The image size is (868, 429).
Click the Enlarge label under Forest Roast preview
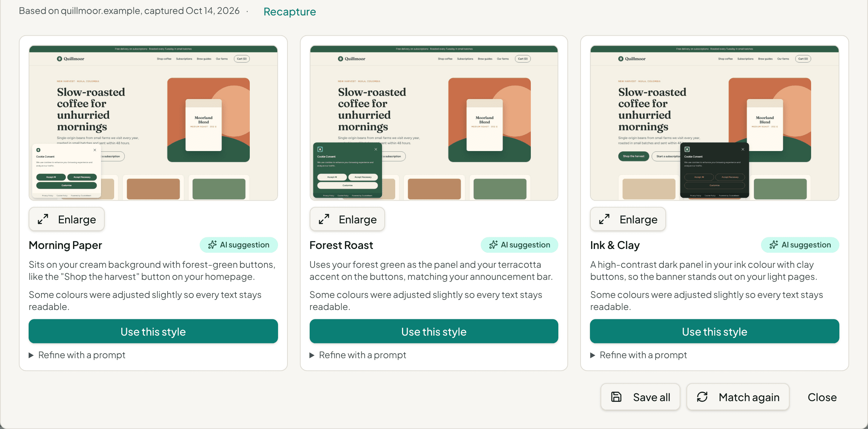pyautogui.click(x=358, y=220)
